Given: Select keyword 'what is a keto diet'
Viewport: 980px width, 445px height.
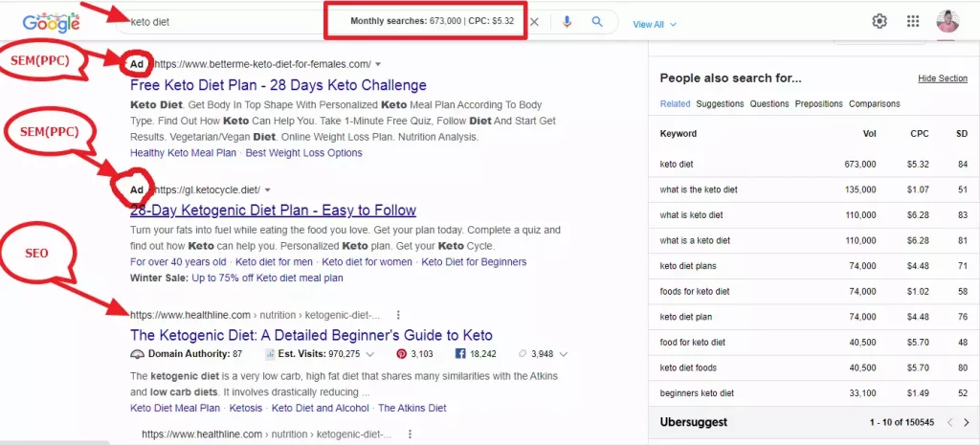Looking at the screenshot, I should click(x=695, y=240).
